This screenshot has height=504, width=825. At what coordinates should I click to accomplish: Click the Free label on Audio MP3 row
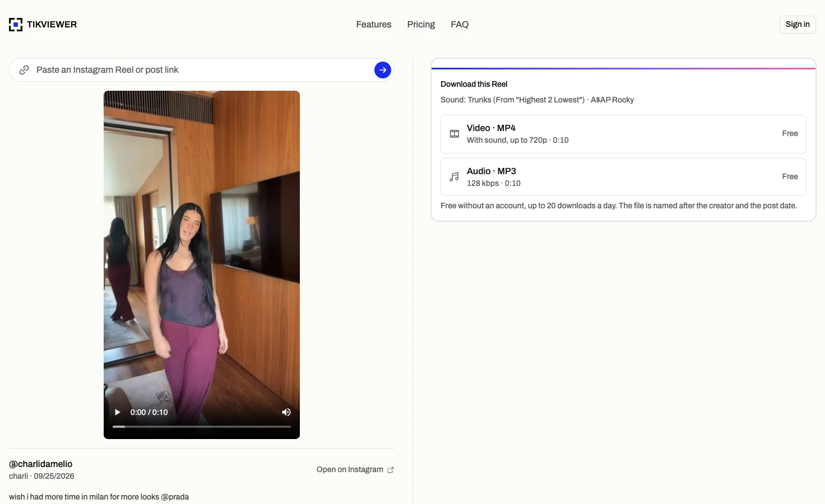[x=790, y=177]
